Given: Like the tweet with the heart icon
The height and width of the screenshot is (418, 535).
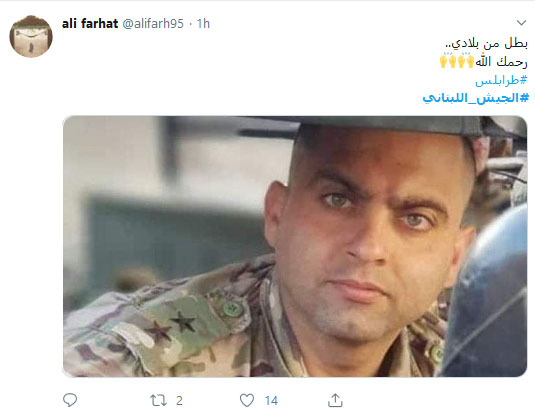Looking at the screenshot, I should 247,400.
